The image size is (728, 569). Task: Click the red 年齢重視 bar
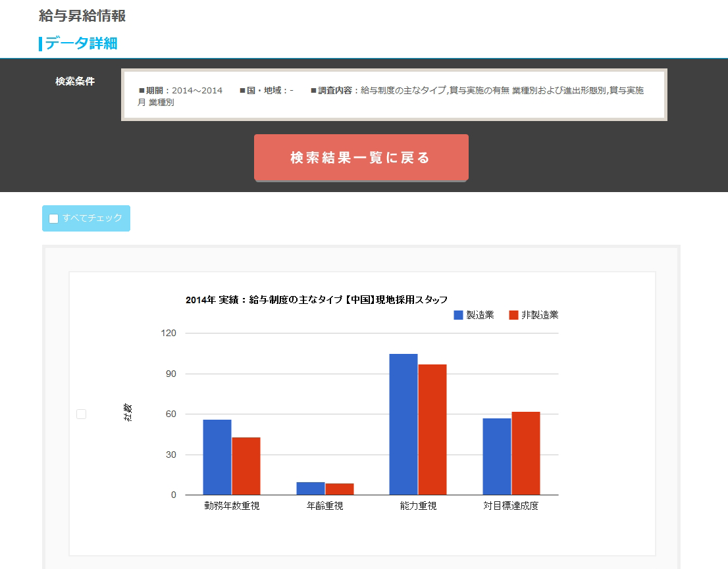(340, 489)
